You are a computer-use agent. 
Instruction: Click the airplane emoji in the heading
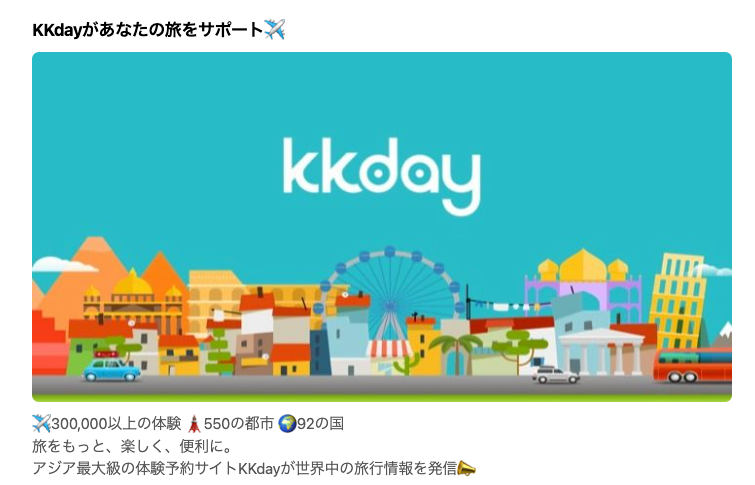point(274,29)
